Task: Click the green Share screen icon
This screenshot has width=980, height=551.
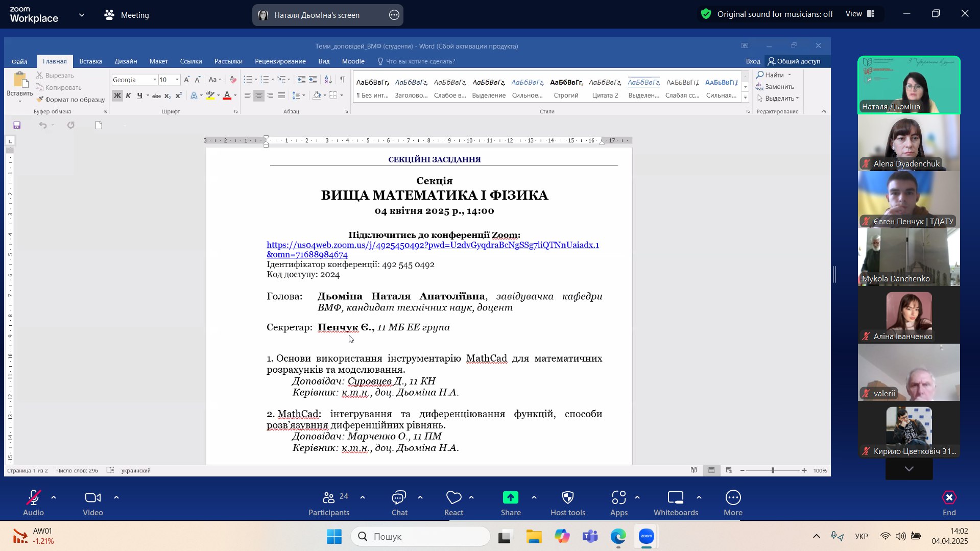Action: 510,498
